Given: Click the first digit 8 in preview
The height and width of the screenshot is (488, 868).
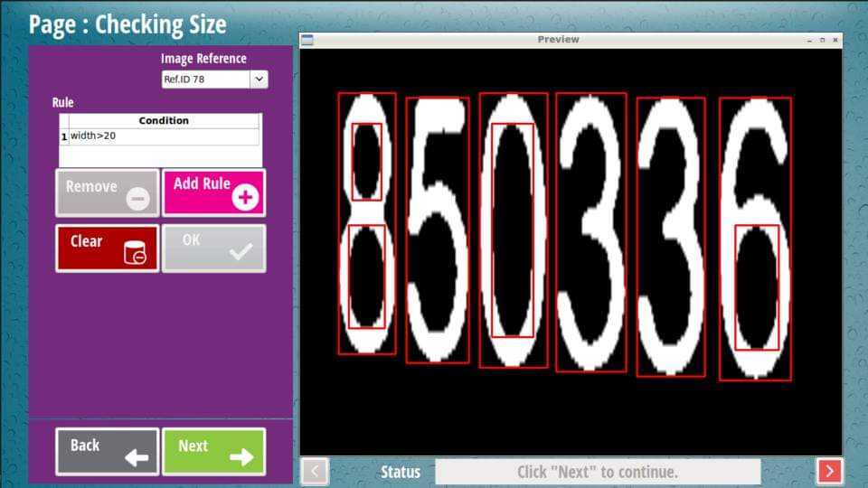Looking at the screenshot, I should (x=367, y=223).
